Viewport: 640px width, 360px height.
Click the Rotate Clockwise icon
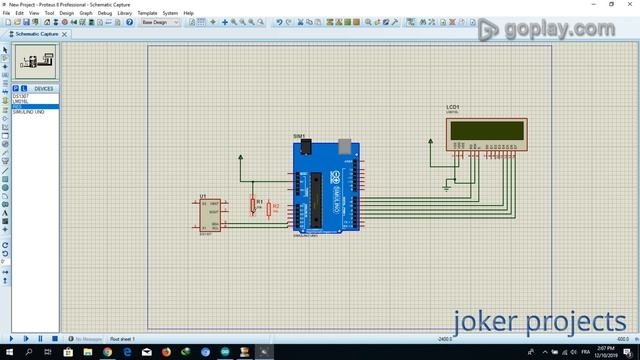pyautogui.click(x=5, y=245)
